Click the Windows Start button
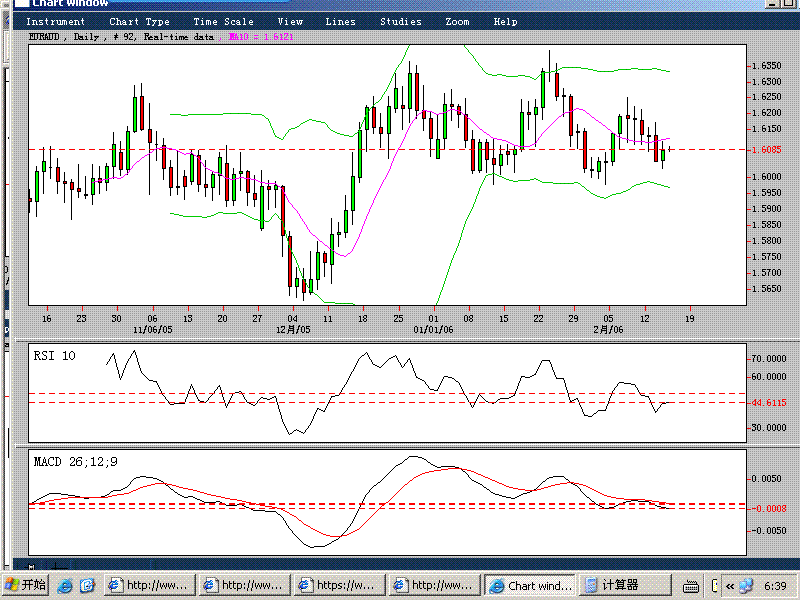800x600 pixels. pos(25,586)
